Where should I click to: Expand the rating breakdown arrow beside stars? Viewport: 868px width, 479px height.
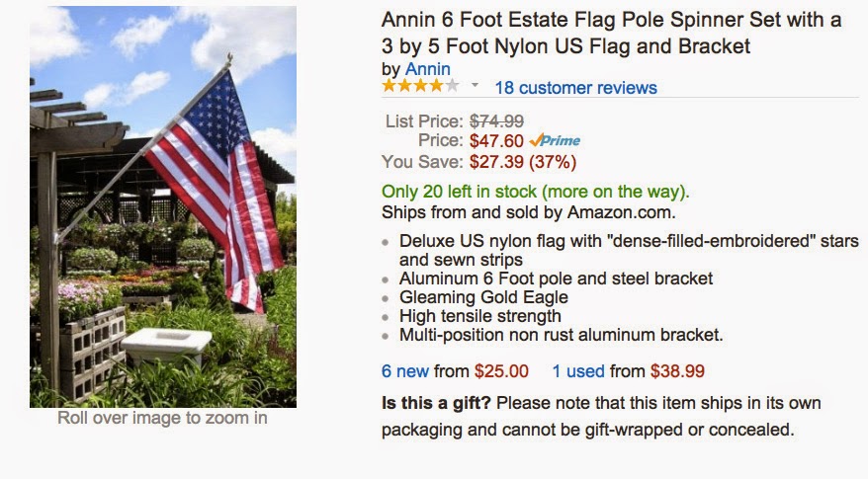pos(475,87)
